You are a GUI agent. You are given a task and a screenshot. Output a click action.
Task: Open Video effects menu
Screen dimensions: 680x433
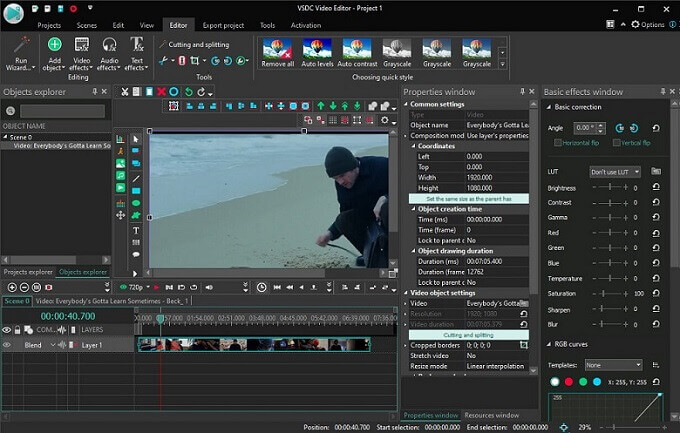(x=81, y=53)
